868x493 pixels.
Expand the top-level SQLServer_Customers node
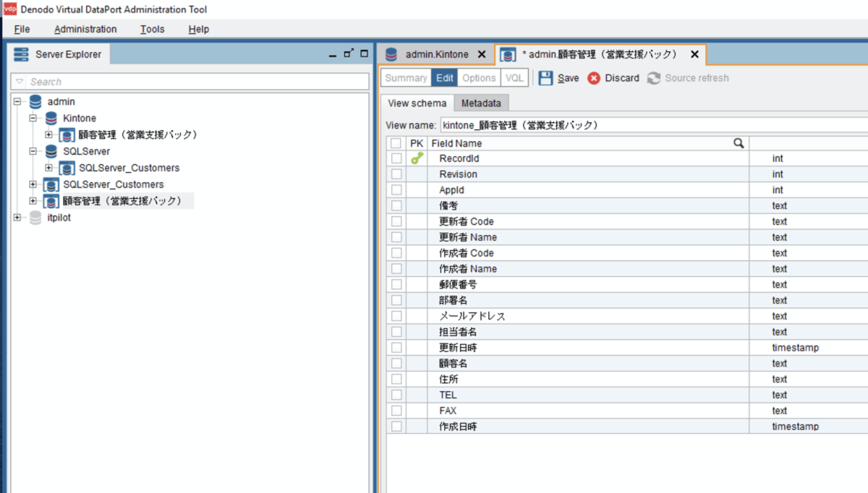coord(33,184)
